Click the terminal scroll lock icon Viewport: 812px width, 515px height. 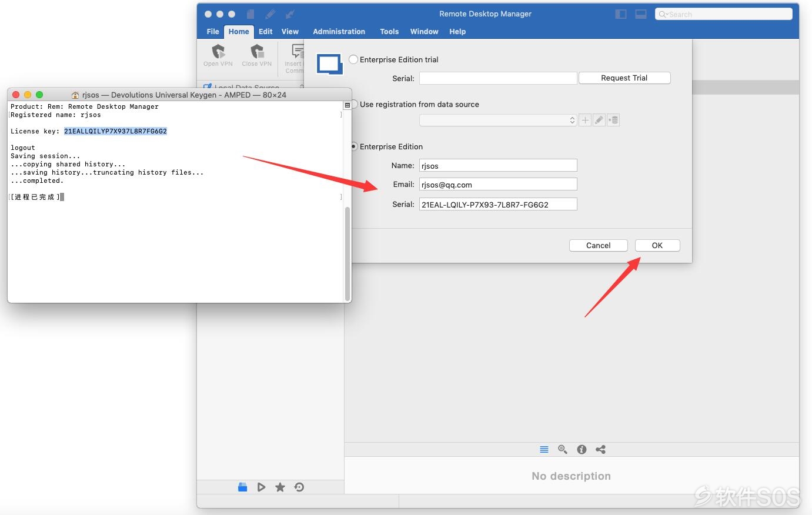347,105
